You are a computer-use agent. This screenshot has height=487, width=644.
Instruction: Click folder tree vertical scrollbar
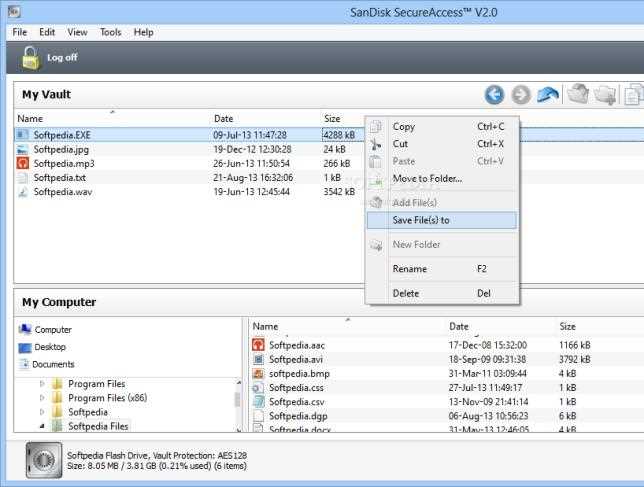pos(238,405)
